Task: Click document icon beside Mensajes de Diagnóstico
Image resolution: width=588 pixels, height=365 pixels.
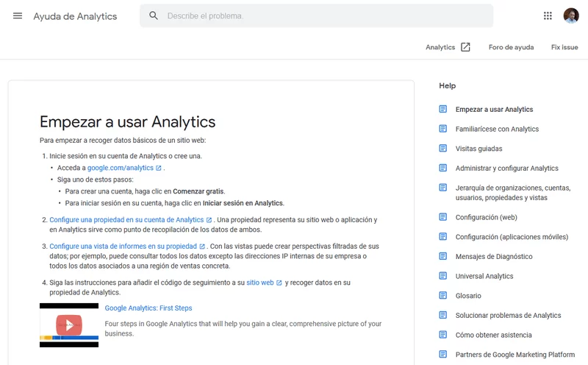Action: [443, 256]
